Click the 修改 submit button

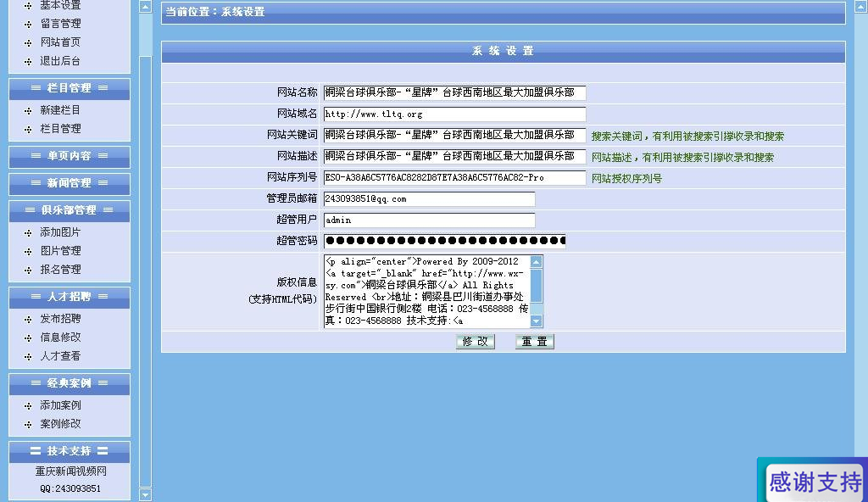click(x=475, y=342)
